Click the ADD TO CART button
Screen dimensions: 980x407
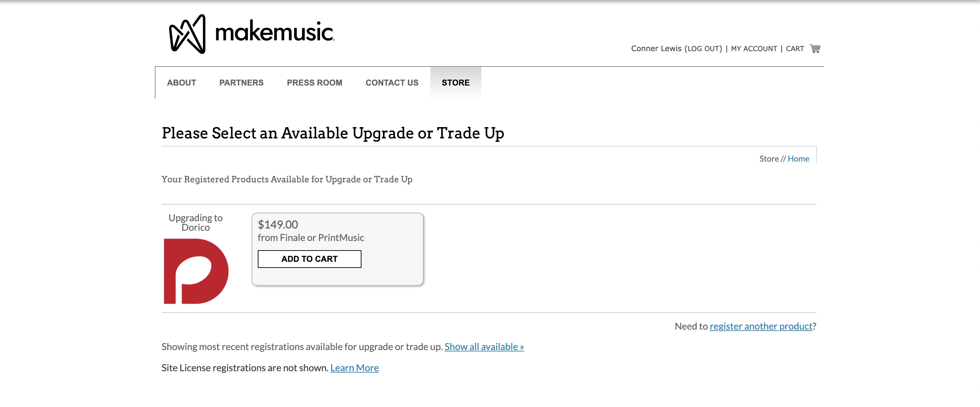309,259
